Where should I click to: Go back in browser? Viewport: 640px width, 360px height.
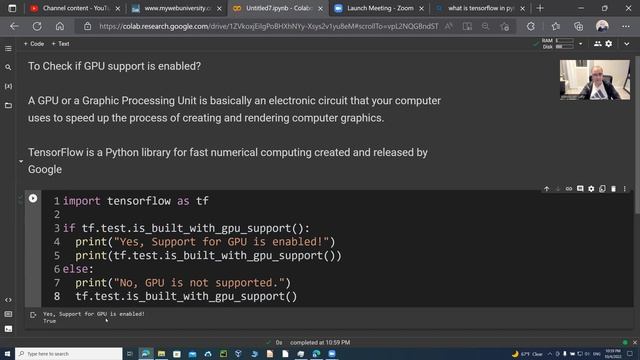pos(14,27)
